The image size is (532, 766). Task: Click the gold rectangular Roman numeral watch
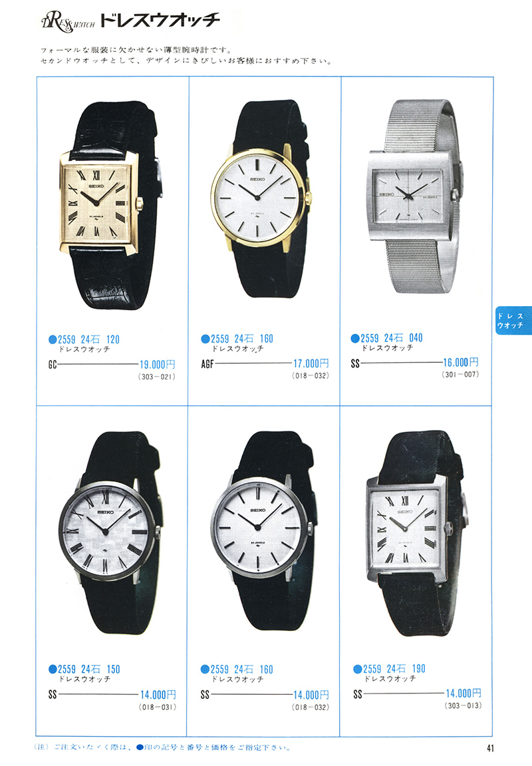click(112, 205)
